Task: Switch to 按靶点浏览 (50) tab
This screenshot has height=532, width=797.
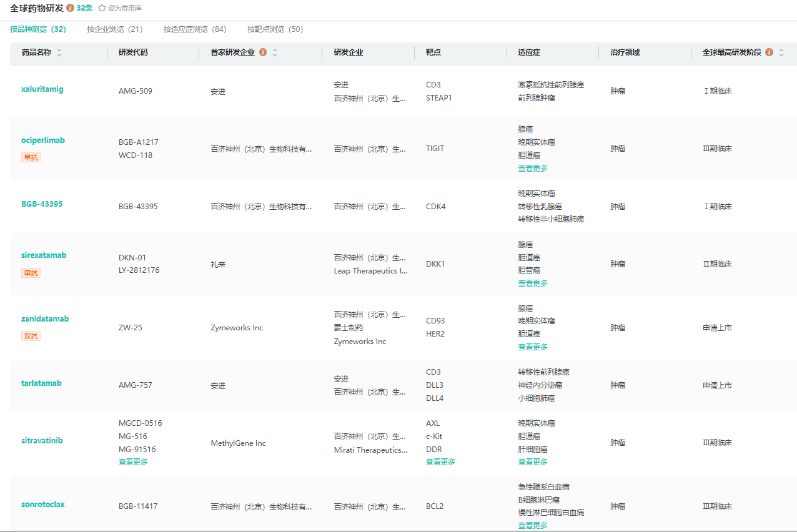Action: (x=275, y=29)
